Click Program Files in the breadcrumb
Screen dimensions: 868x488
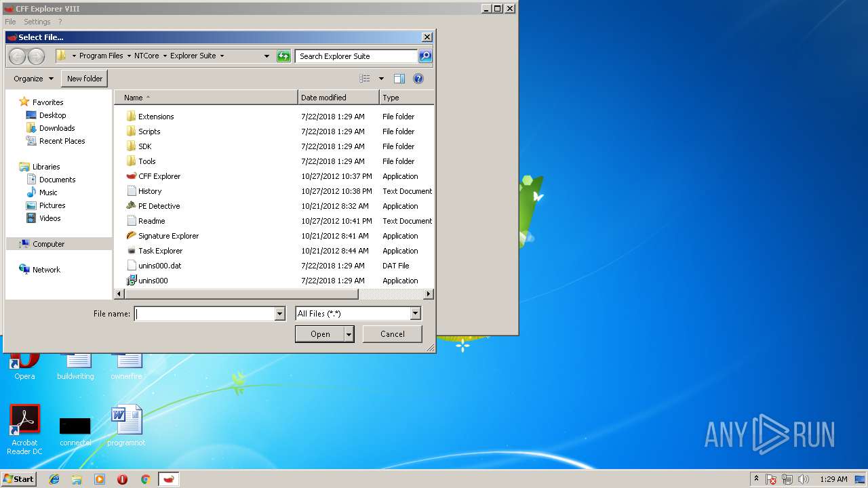coord(101,56)
